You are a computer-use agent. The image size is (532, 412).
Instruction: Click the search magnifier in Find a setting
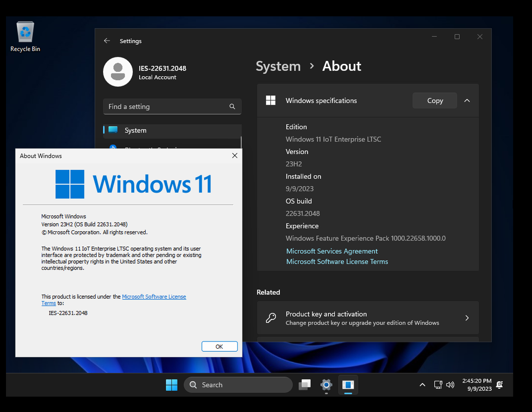point(232,107)
